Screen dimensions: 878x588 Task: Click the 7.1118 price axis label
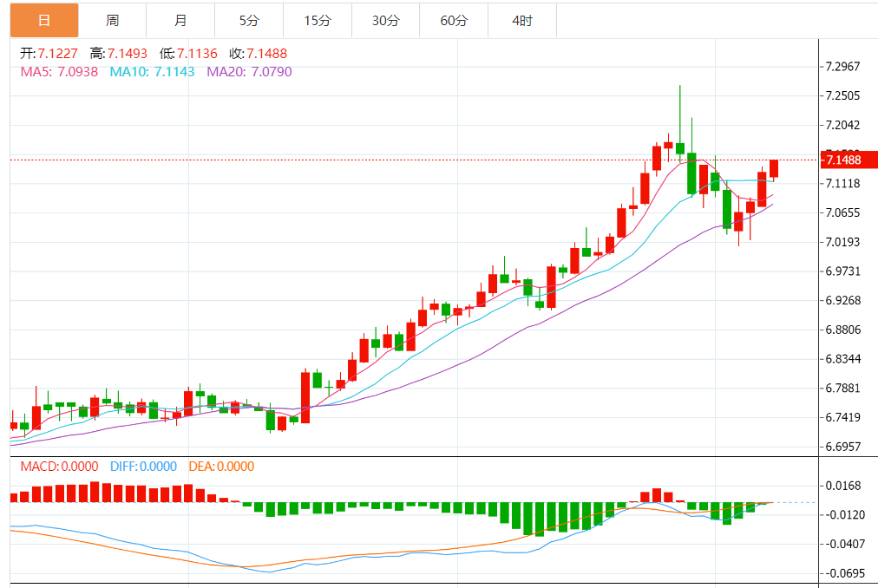pos(842,184)
